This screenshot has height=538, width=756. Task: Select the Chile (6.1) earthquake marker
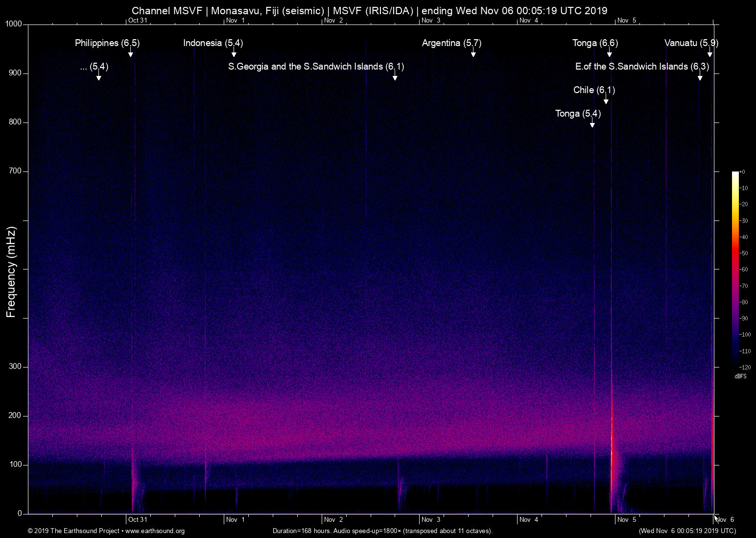[594, 90]
